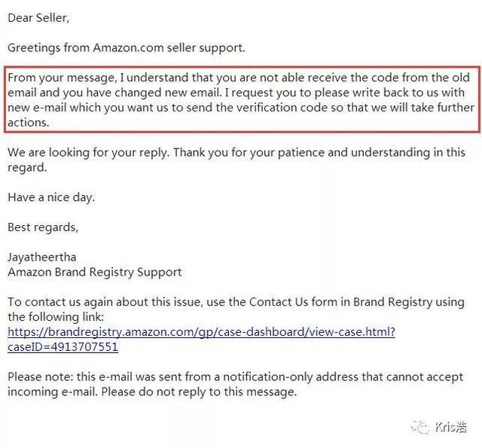Click the "To contact us again" sentence
Image resolution: width=482 pixels, height=448 pixels.
pyautogui.click(x=236, y=309)
